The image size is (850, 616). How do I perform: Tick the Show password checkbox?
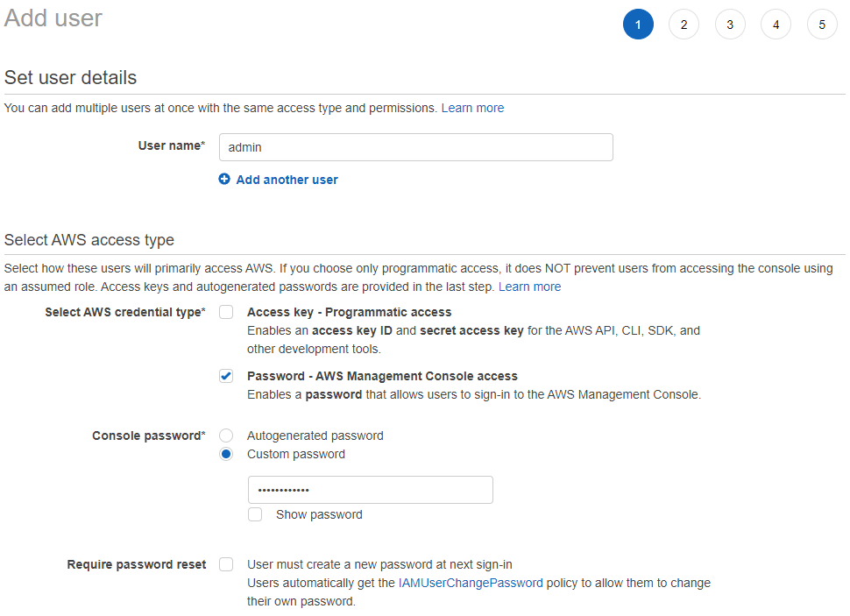point(255,514)
